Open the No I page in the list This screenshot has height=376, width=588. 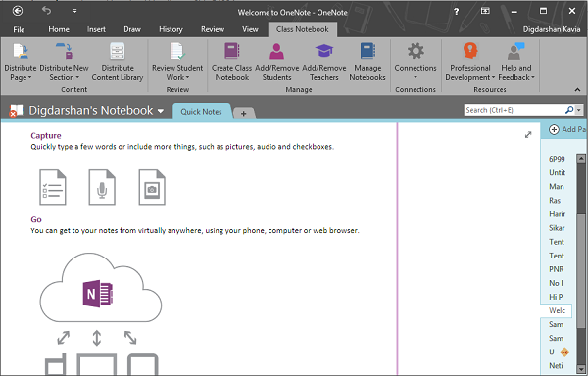tap(557, 283)
